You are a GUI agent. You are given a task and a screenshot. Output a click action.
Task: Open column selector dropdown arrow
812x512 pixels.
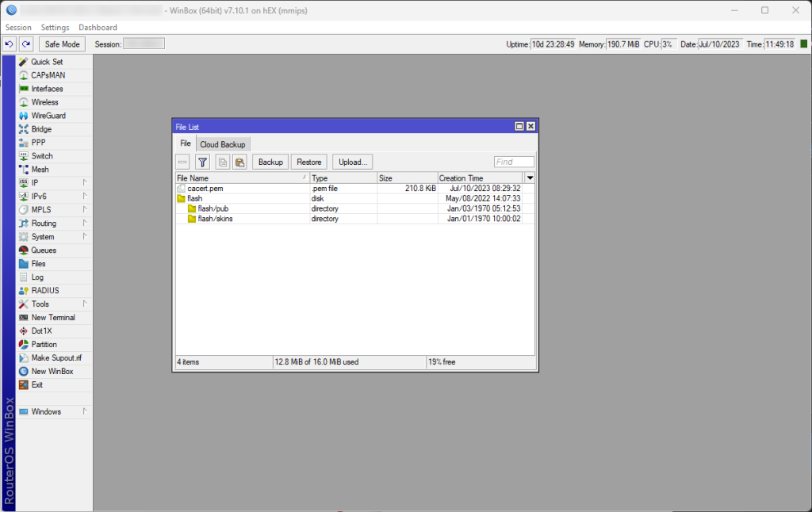click(x=530, y=178)
